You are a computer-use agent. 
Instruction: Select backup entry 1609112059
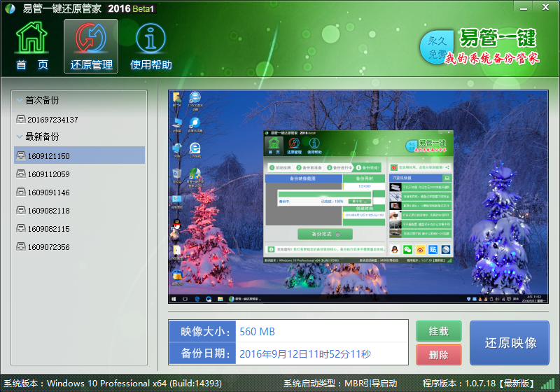(x=79, y=174)
